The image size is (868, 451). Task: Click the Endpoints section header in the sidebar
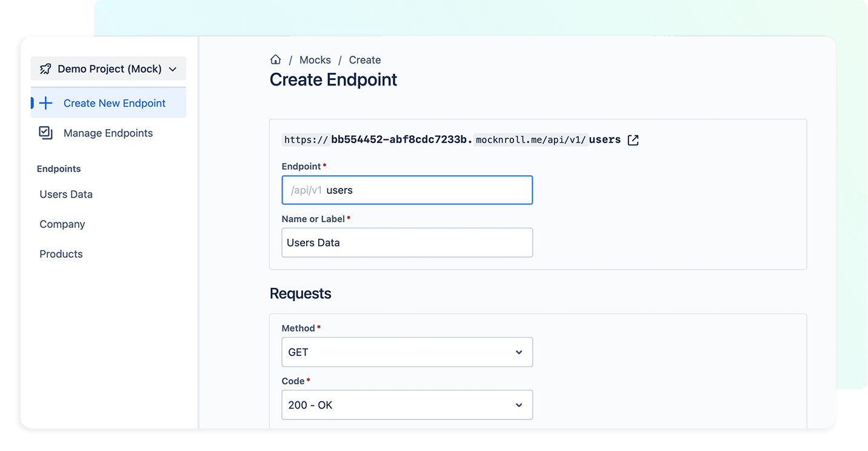point(58,169)
